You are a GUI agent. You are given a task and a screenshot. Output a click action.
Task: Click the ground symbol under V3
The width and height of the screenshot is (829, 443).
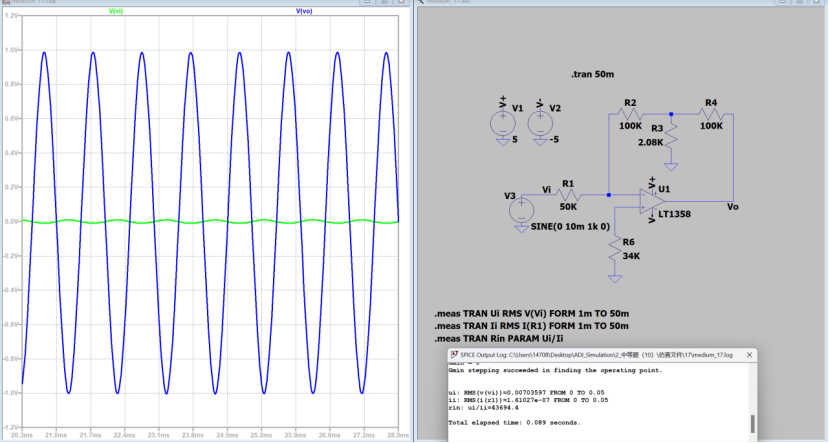click(x=521, y=228)
